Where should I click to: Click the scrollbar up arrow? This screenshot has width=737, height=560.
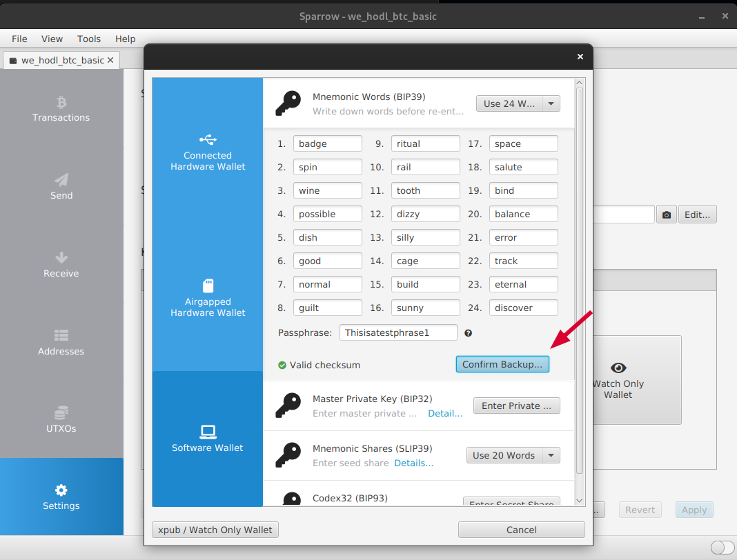(x=579, y=83)
